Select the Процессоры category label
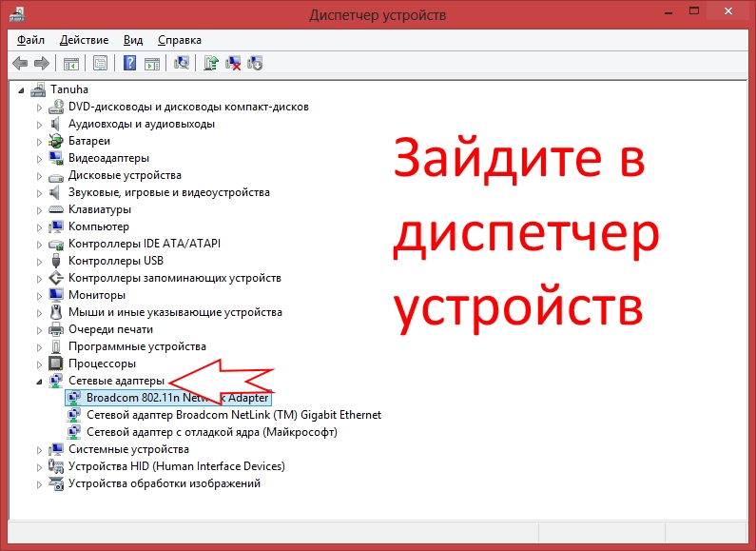Viewport: 756px width, 551px height. pos(102,364)
